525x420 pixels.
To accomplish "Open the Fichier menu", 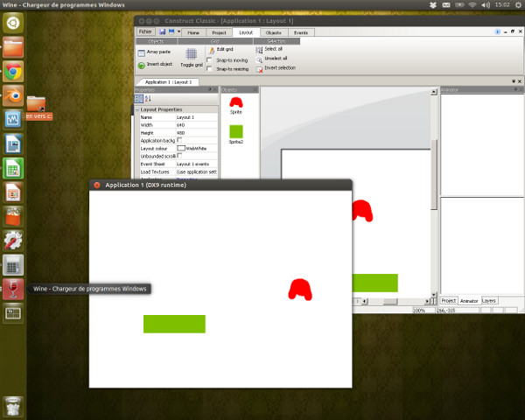I will click(145, 31).
